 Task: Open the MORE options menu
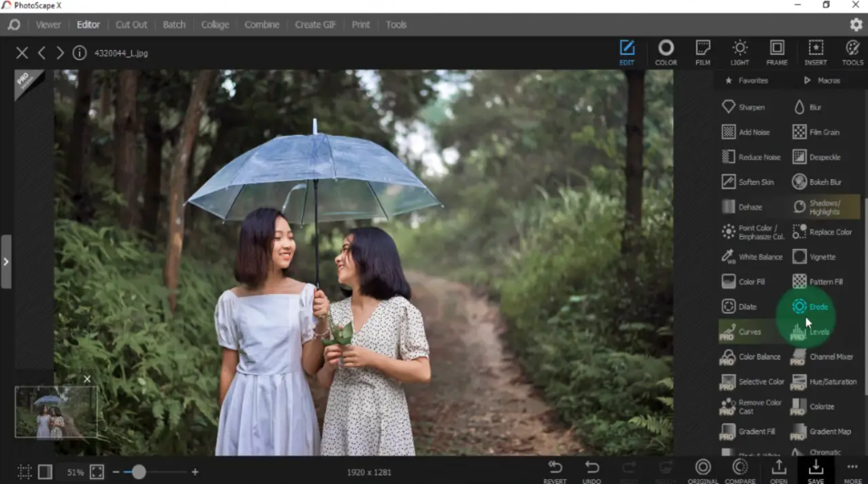click(852, 472)
